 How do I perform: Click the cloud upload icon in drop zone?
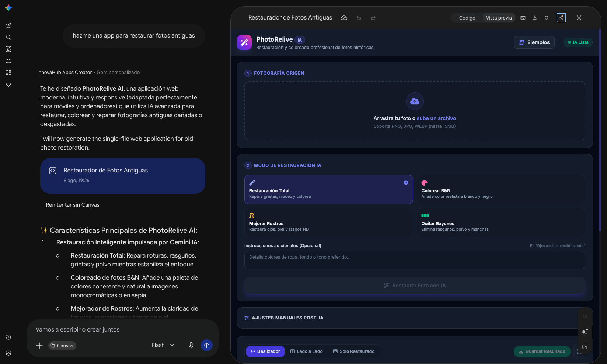(x=415, y=101)
